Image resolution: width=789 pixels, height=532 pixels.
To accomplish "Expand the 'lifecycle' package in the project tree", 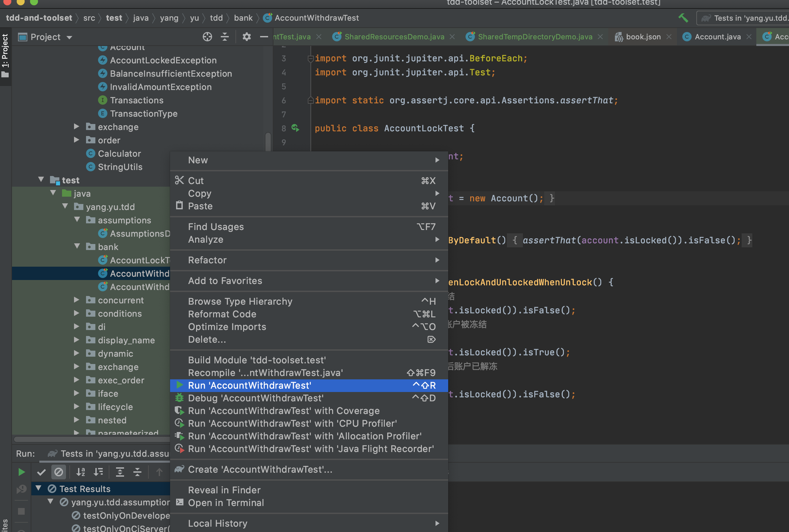I will 76,406.
